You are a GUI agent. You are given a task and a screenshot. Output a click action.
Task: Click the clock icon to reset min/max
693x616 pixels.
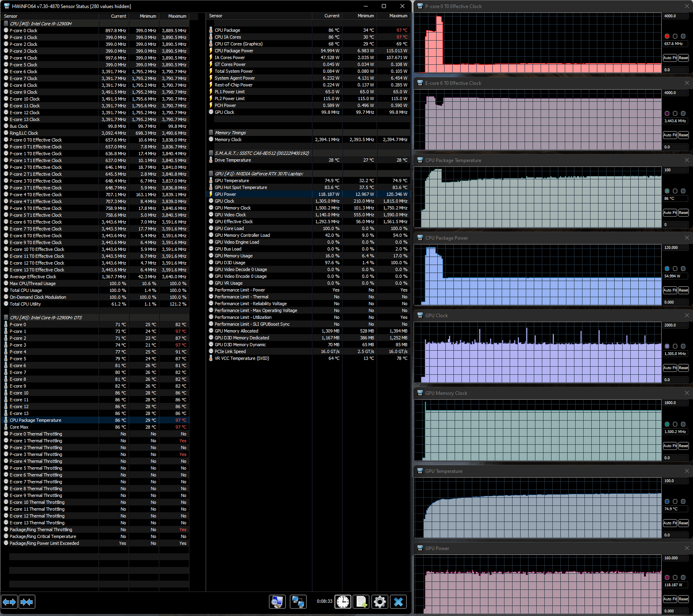pos(343,602)
